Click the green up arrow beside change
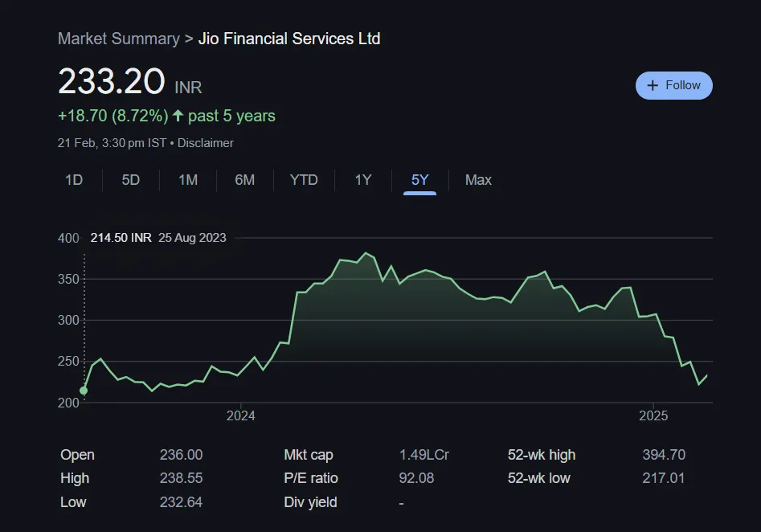Image resolution: width=761 pixels, height=532 pixels. (178, 116)
